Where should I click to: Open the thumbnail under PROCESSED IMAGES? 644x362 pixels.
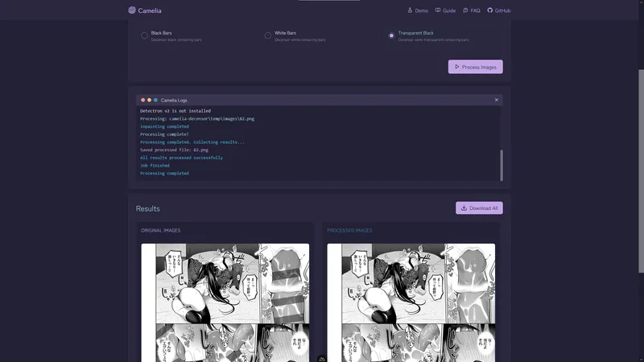pos(411,303)
